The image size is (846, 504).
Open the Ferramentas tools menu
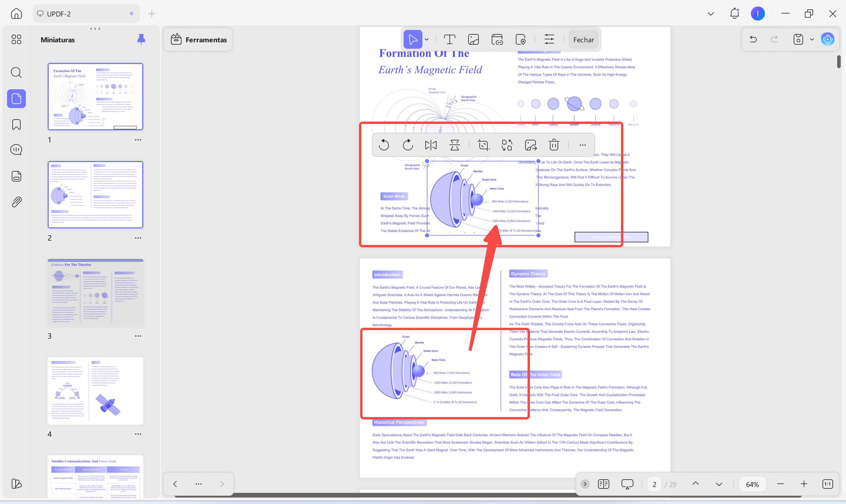coord(198,40)
